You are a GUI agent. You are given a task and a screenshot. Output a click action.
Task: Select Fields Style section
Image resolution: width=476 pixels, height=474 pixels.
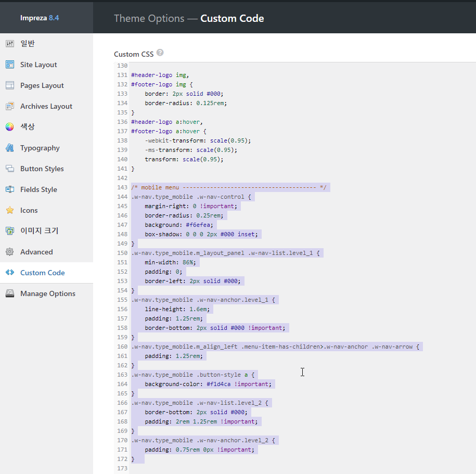pos(46,189)
